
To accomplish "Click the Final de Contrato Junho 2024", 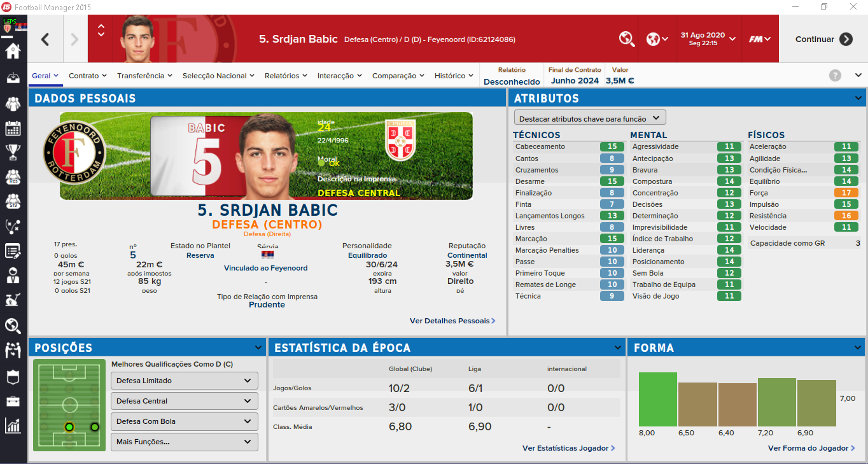I will click(x=575, y=76).
